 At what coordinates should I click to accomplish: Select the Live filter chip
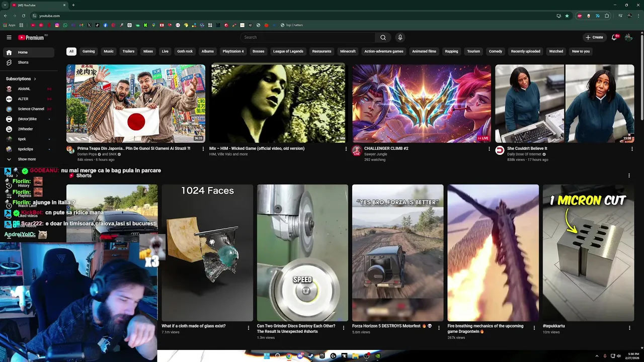[x=165, y=51]
